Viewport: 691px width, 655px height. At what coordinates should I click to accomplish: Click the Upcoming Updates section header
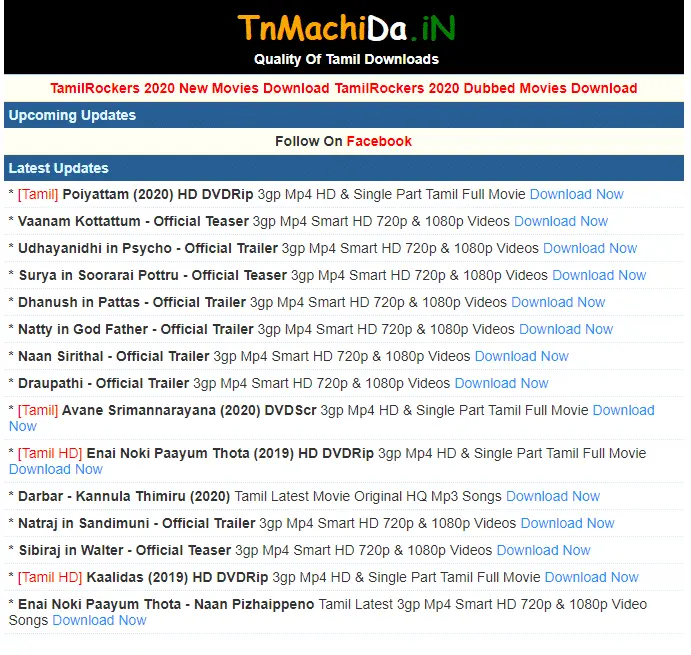344,115
